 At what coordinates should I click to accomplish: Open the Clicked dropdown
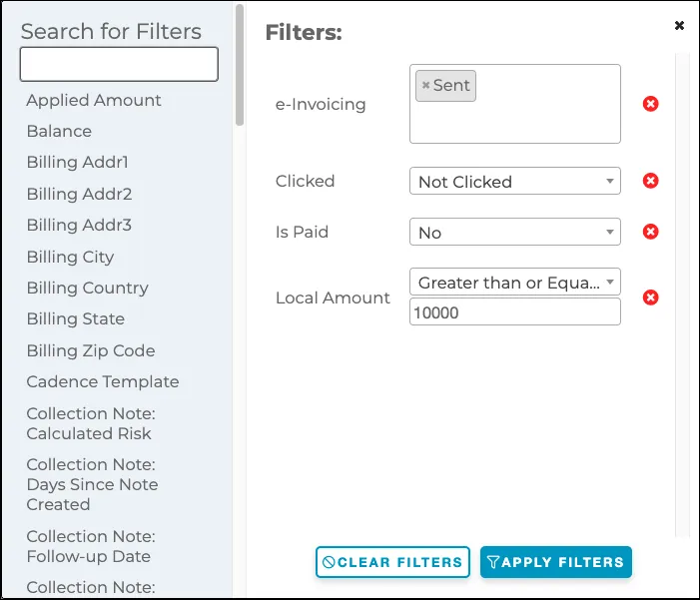(x=514, y=182)
